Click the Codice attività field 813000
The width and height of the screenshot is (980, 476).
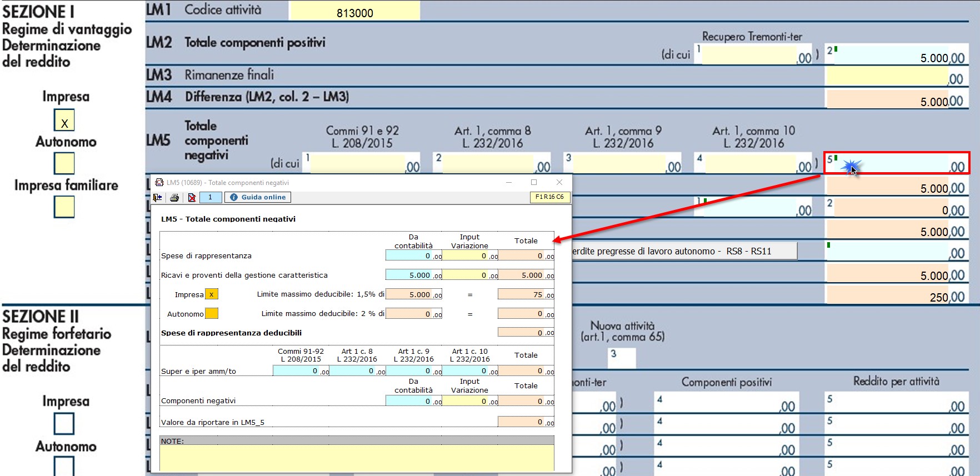point(354,11)
